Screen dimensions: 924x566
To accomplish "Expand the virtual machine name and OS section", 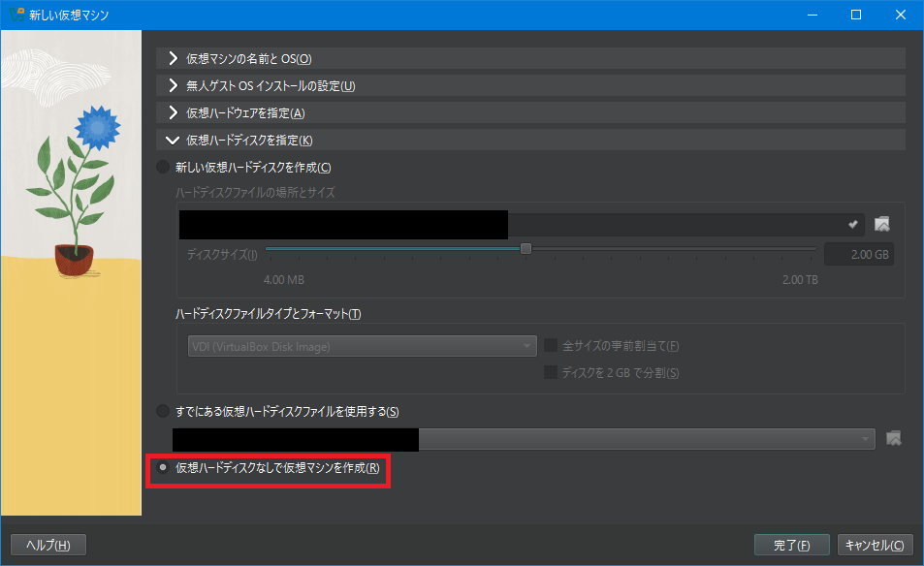I will 530,58.
